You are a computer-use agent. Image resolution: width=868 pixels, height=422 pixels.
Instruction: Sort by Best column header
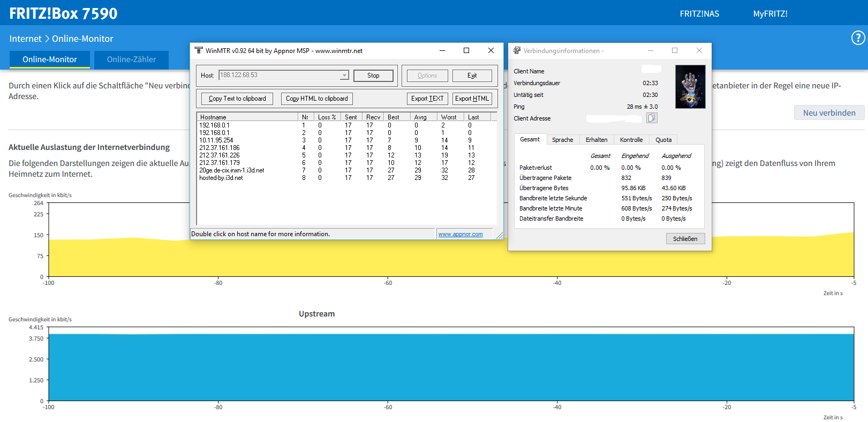pos(397,117)
